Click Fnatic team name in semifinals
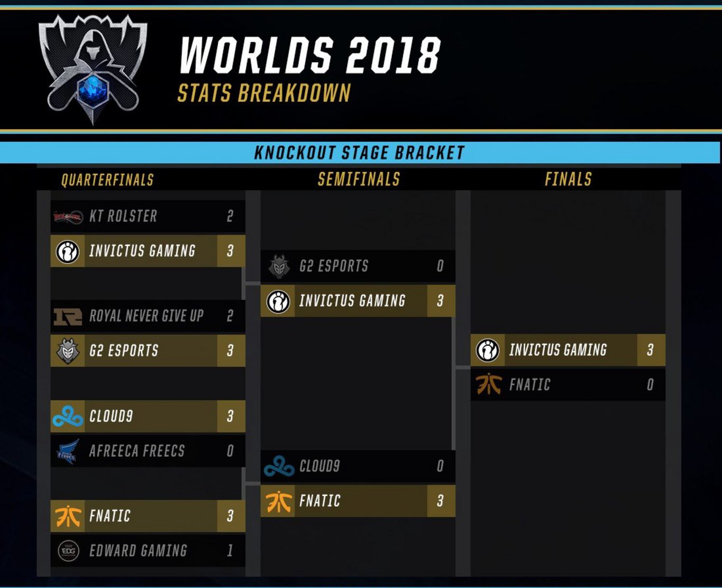 (320, 501)
